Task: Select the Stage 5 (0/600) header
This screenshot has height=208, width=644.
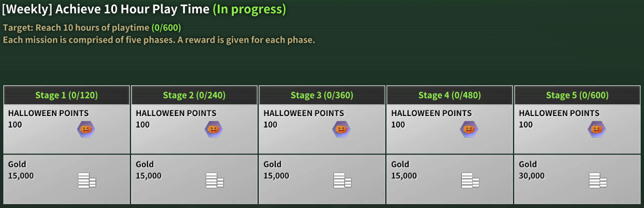Action: [577, 95]
